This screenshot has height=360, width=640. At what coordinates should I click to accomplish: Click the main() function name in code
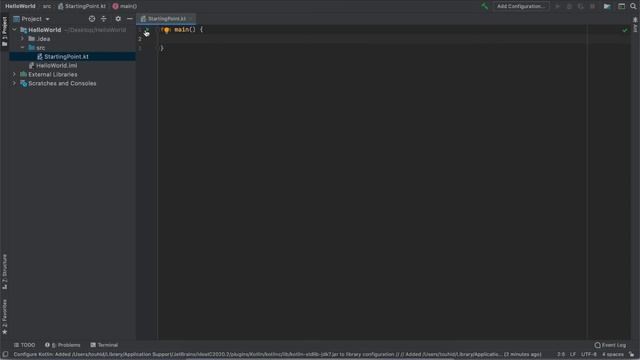coord(181,30)
